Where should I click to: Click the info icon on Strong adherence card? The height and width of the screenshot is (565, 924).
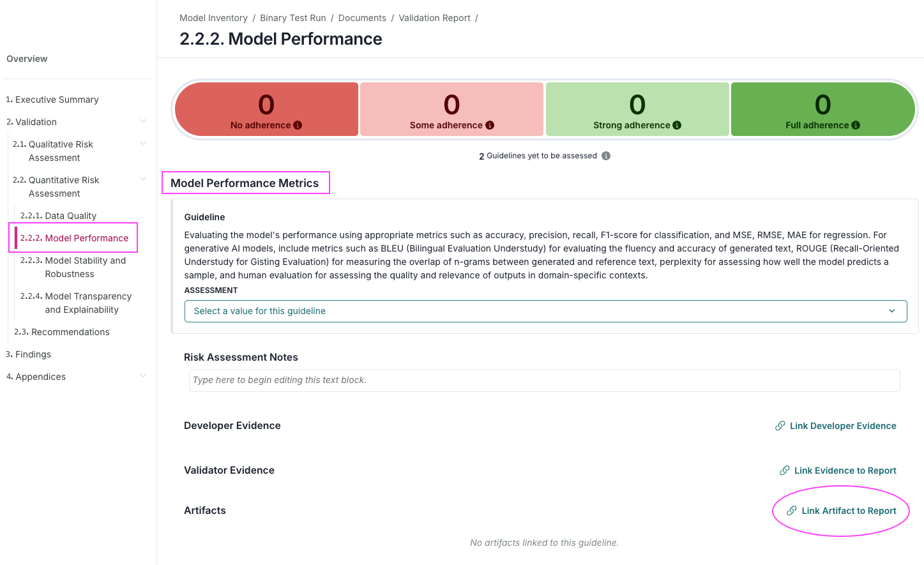tap(678, 125)
